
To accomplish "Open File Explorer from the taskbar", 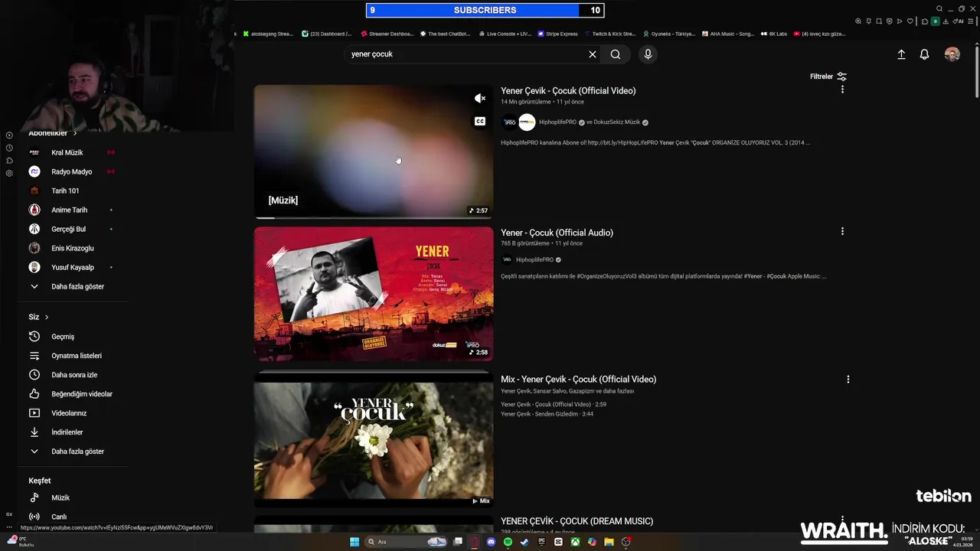I will pos(609,542).
